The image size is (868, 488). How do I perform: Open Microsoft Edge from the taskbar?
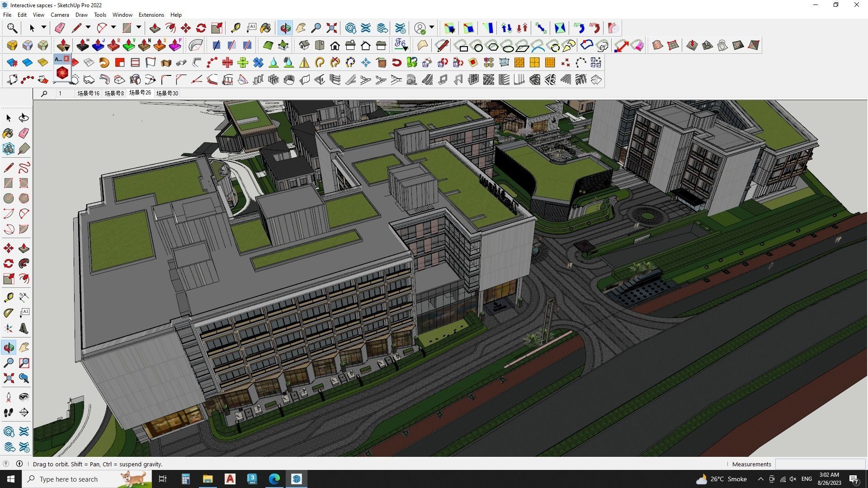(x=274, y=479)
